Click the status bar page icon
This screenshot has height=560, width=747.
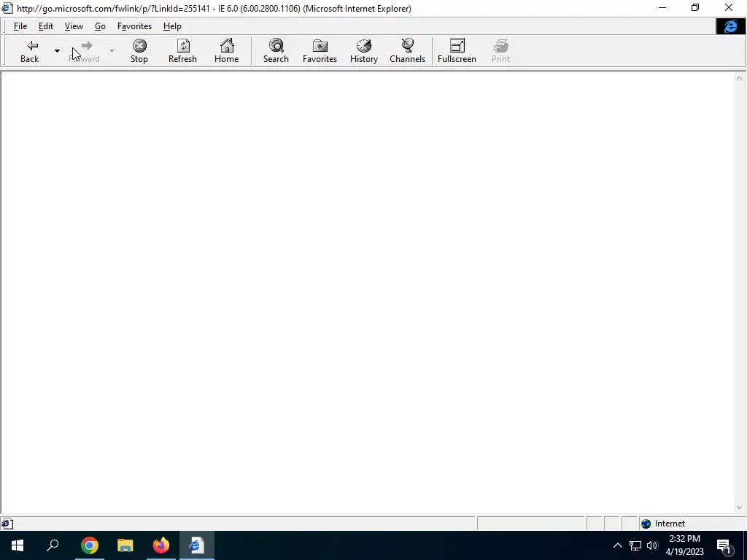[x=7, y=524]
